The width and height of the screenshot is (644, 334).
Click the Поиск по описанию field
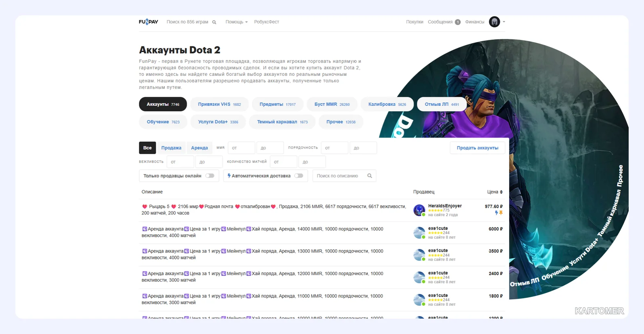point(344,176)
